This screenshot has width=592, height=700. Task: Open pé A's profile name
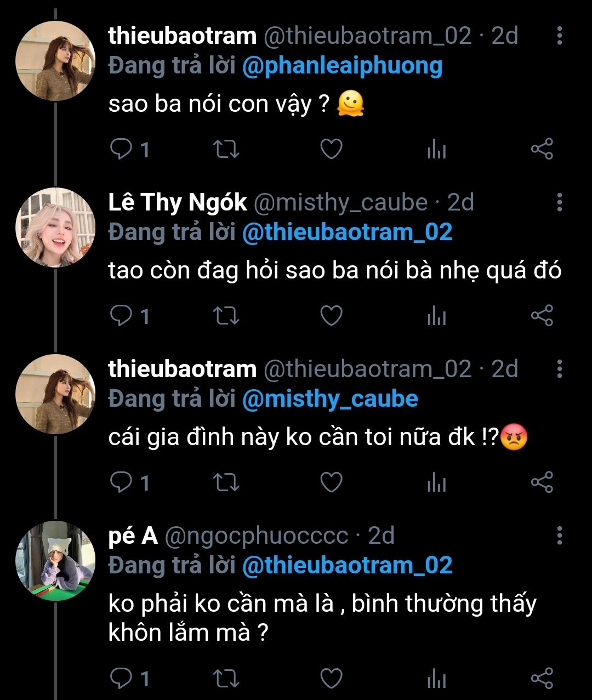tap(133, 536)
